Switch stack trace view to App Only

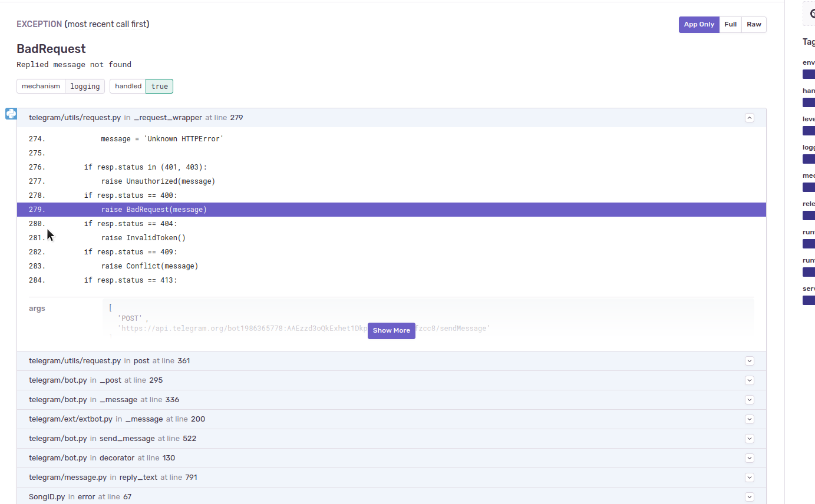699,25
